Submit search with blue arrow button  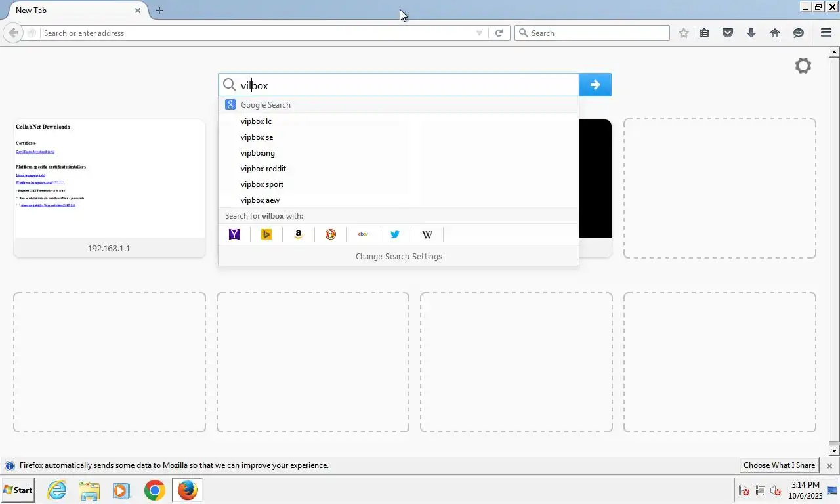[x=595, y=85]
